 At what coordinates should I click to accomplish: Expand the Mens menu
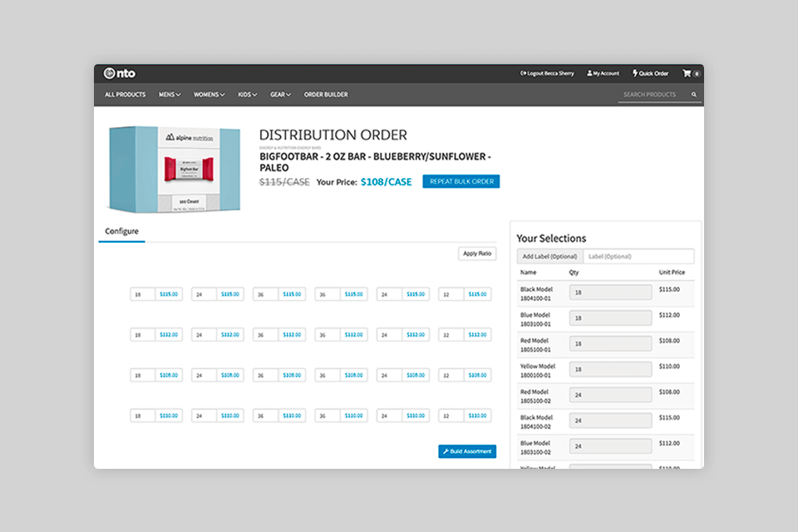pos(170,95)
